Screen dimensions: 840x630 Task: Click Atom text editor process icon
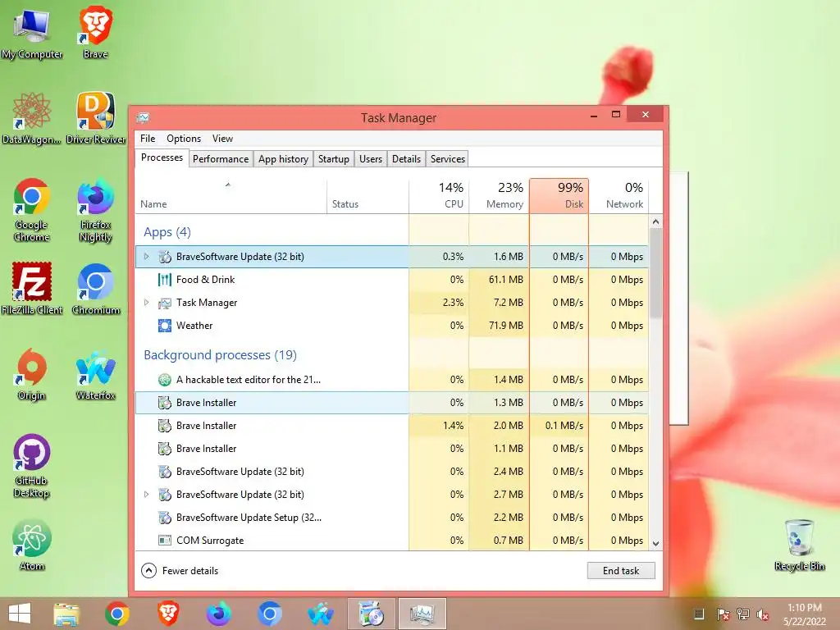[x=164, y=380]
